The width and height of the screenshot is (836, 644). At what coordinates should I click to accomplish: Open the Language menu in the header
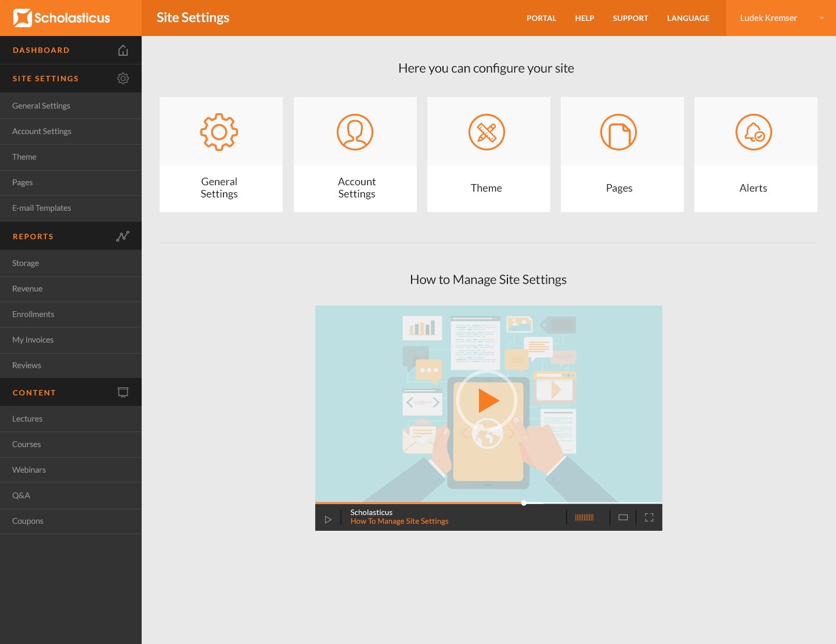[688, 18]
